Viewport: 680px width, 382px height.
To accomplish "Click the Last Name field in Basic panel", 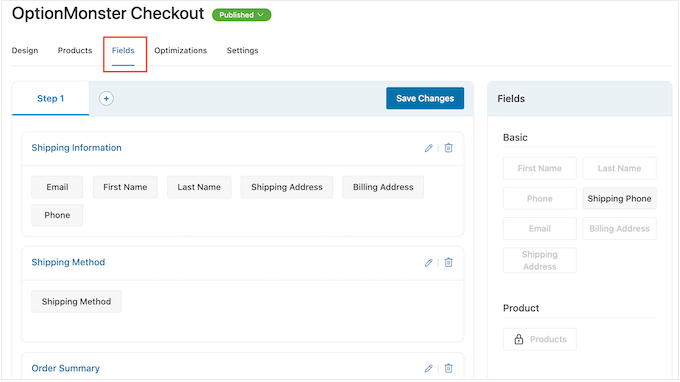I will pos(619,168).
